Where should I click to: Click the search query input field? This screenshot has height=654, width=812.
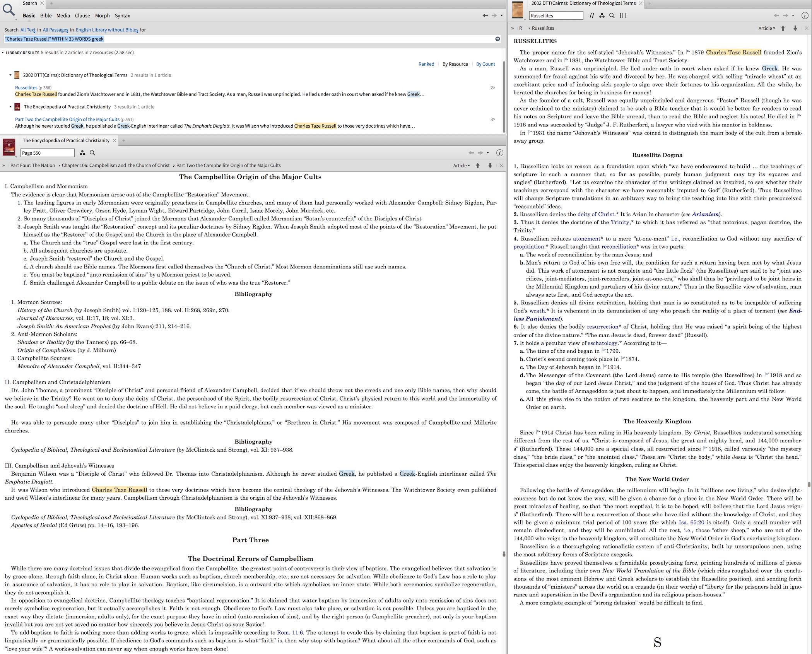pyautogui.click(x=249, y=39)
